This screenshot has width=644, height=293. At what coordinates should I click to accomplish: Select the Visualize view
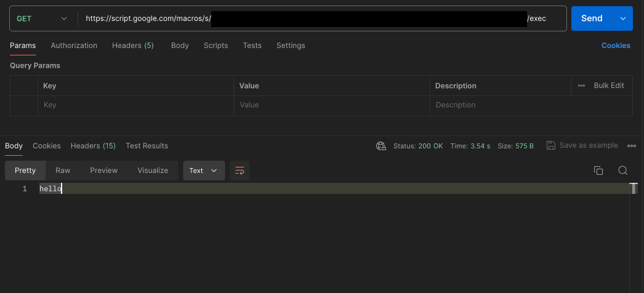click(x=153, y=171)
